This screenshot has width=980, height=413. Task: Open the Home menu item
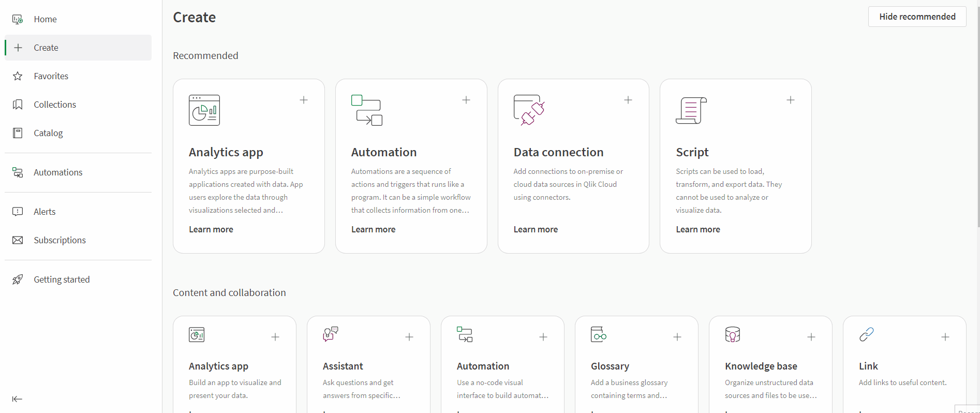pos(78,19)
